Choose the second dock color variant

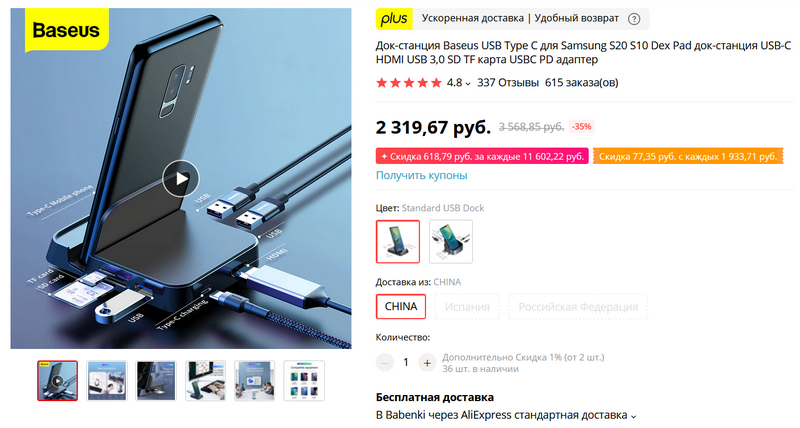coord(451,242)
